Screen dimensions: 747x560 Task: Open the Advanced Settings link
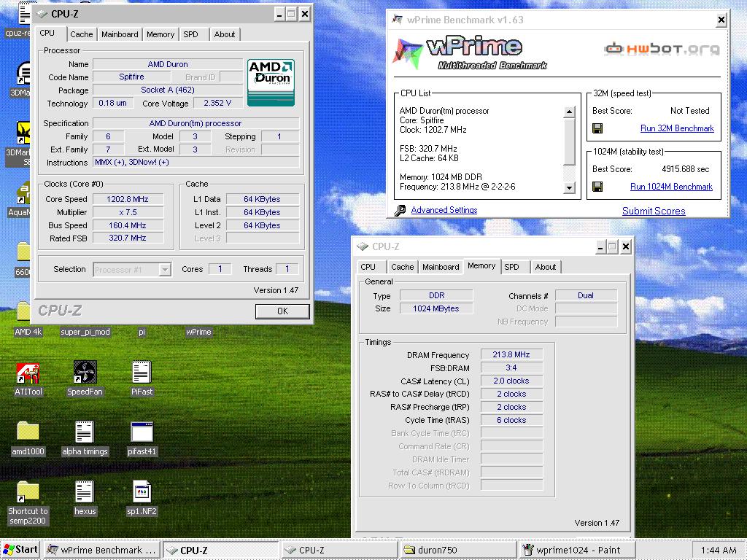tap(444, 210)
